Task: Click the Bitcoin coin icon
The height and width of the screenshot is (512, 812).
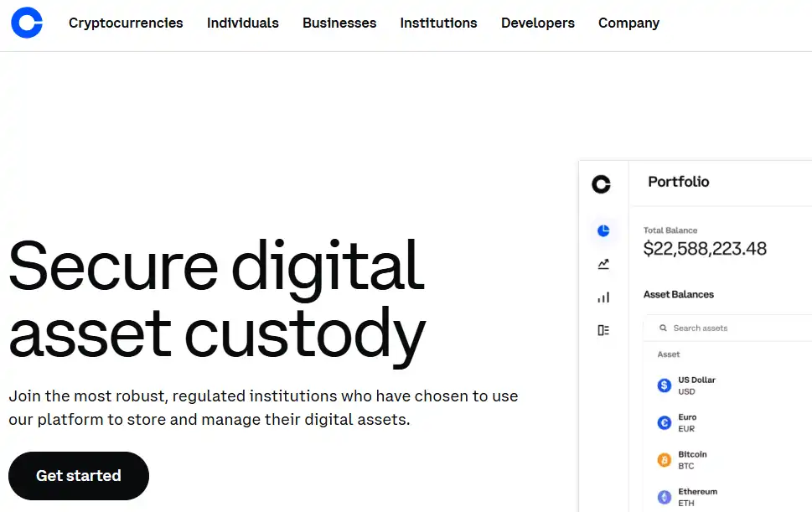Action: (664, 460)
